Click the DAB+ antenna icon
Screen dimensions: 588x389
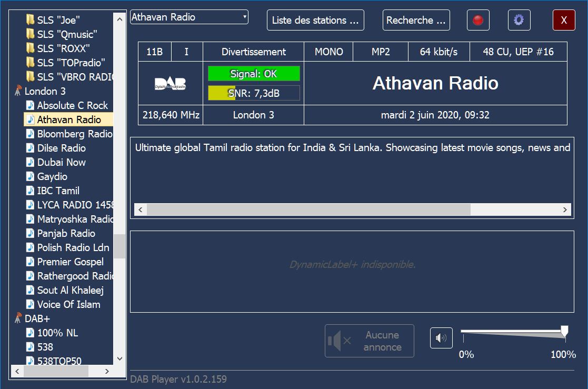(x=17, y=318)
